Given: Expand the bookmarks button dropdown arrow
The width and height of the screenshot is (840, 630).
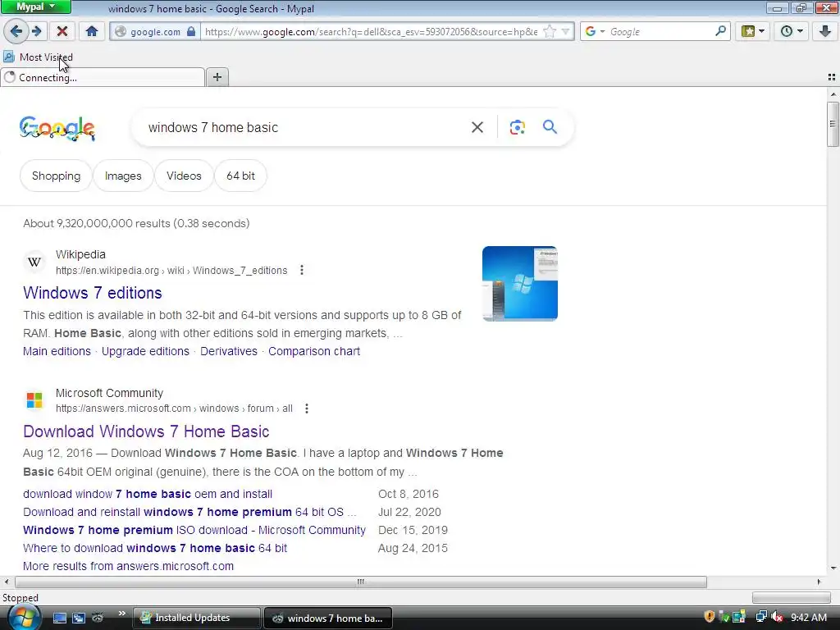Looking at the screenshot, I should point(762,31).
